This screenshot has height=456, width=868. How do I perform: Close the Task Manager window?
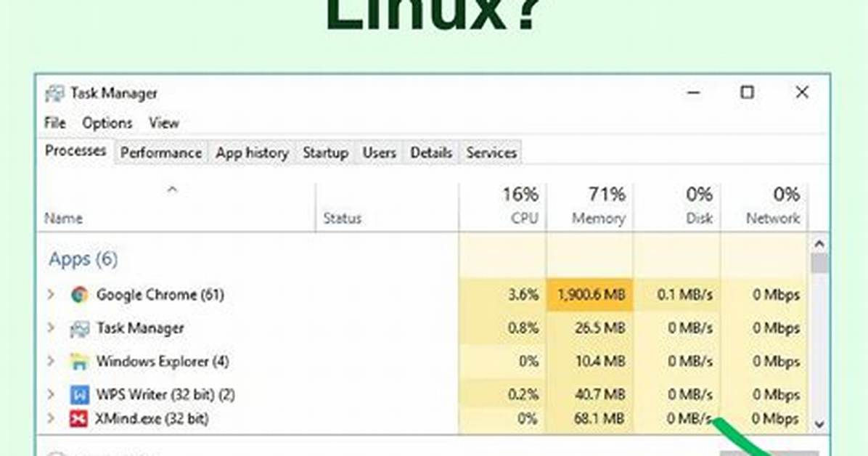(x=801, y=92)
